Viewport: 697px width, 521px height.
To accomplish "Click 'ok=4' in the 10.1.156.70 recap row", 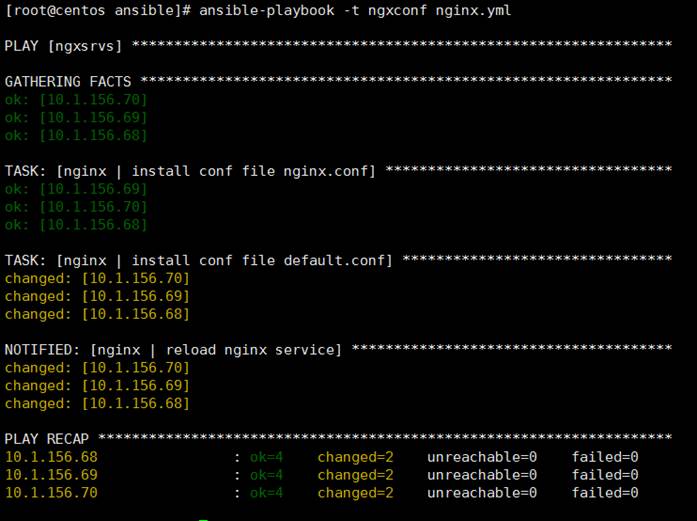I will point(266,493).
